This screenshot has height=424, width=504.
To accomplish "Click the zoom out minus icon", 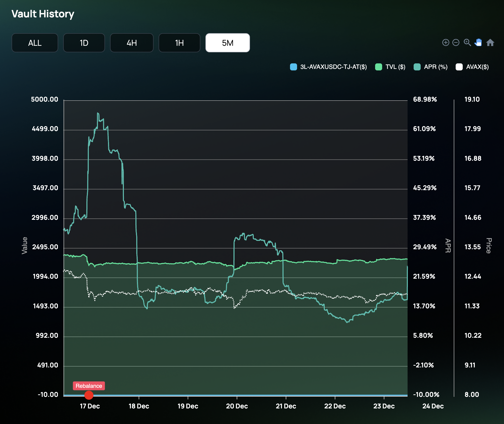I will [x=456, y=43].
